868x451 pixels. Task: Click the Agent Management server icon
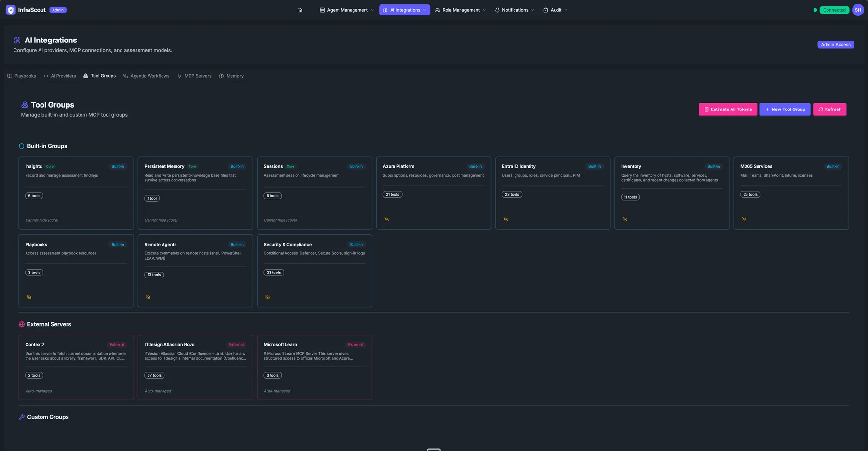[322, 10]
